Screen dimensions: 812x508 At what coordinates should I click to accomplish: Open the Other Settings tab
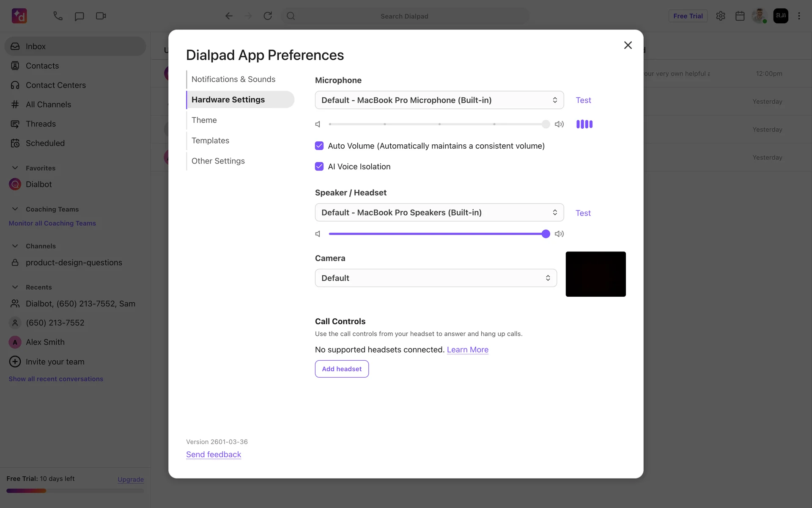[218, 161]
